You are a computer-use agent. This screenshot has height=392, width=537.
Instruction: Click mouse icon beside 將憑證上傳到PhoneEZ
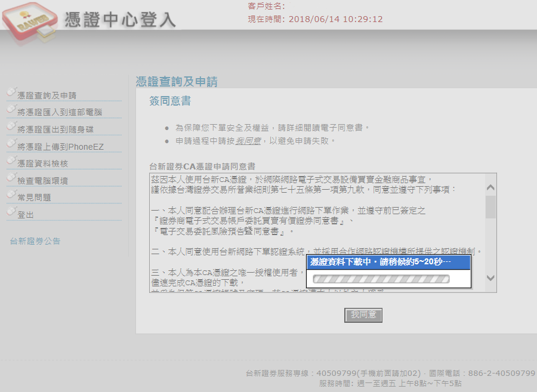(x=12, y=143)
